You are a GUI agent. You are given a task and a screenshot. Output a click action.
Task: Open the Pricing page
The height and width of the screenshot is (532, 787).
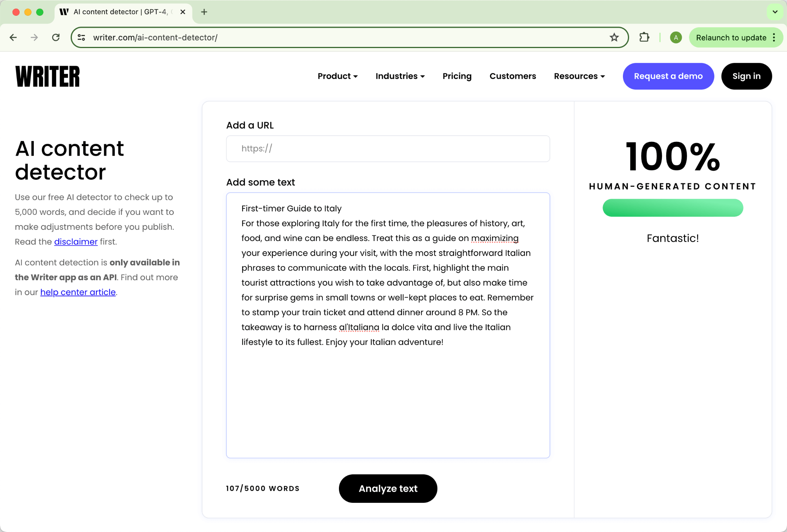(x=457, y=76)
